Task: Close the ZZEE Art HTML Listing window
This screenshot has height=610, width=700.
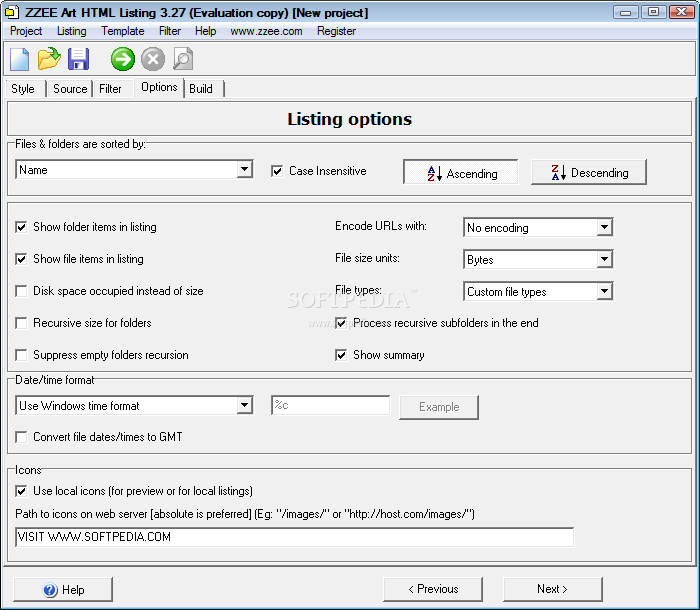Action: click(x=682, y=12)
